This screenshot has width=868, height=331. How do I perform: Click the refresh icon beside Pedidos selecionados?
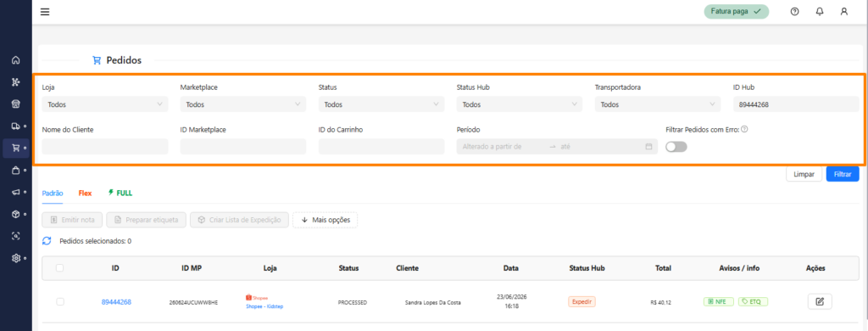click(47, 241)
